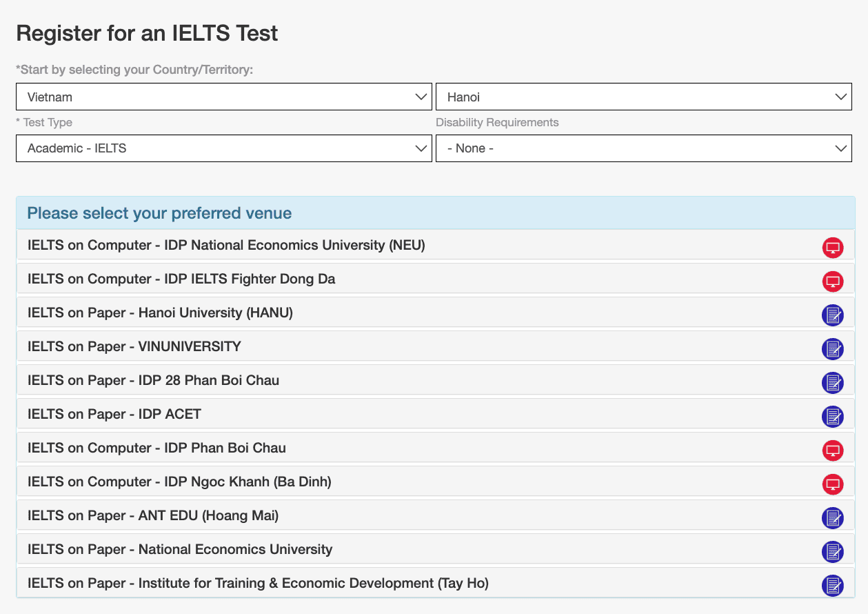
Task: Expand the Academic - IELTS test type dropdown
Action: pos(223,148)
